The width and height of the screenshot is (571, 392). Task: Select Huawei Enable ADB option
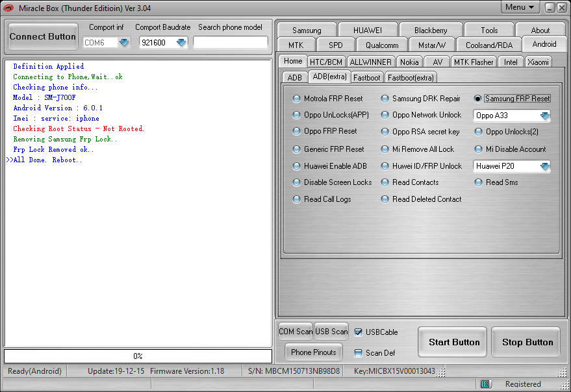click(x=296, y=166)
